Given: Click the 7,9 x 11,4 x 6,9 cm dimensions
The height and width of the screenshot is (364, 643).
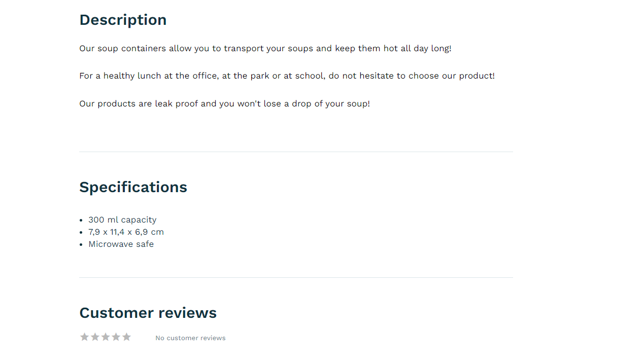Looking at the screenshot, I should pos(126,232).
